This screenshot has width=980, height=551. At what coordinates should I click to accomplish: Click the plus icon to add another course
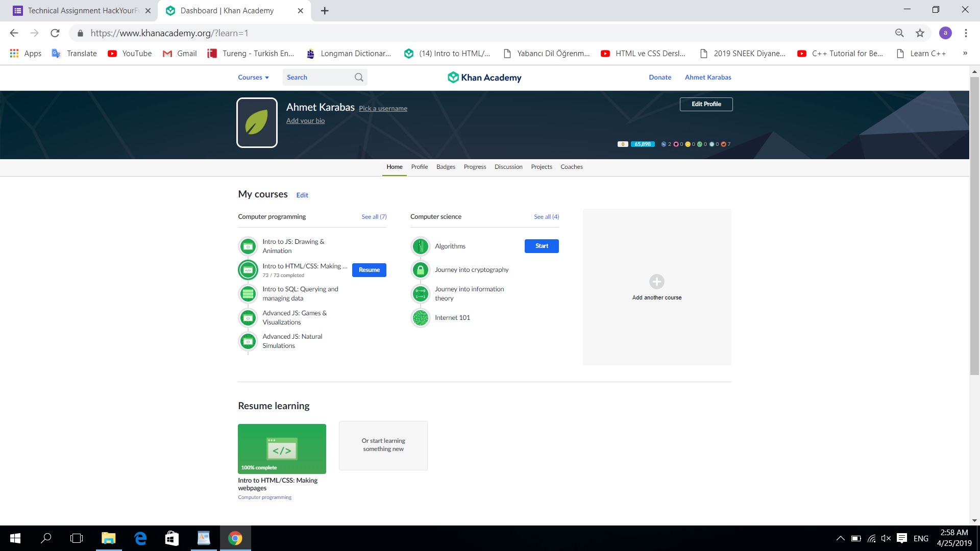[657, 282]
